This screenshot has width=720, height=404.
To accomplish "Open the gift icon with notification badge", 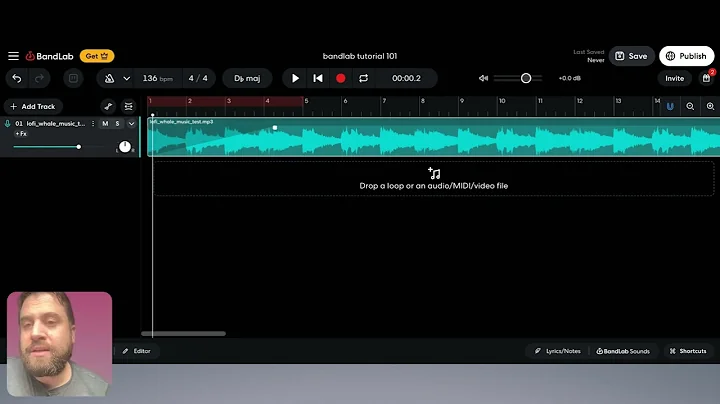I will pos(707,78).
